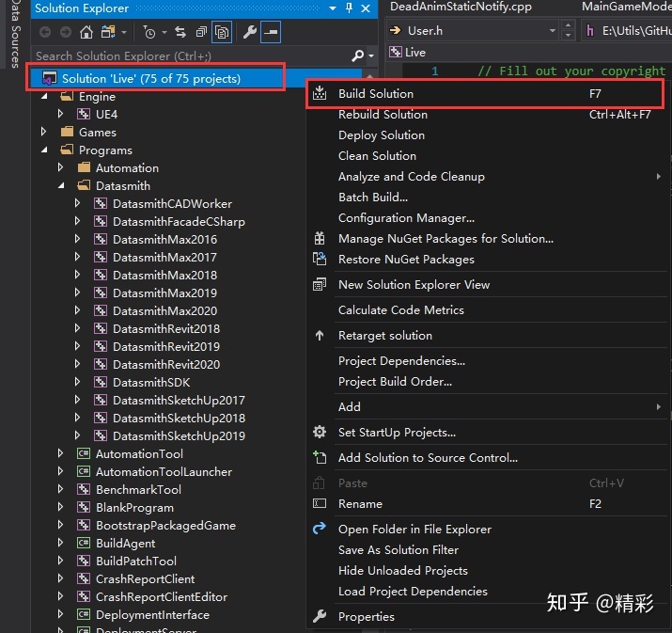
Task: Select DatasmithSketchUp2019 project
Action: click(x=179, y=435)
